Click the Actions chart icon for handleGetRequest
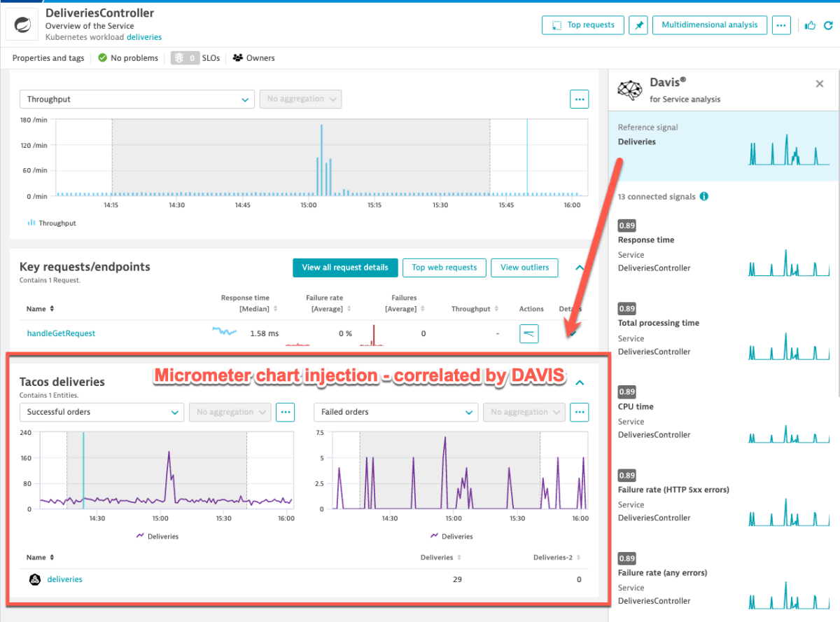 click(528, 333)
